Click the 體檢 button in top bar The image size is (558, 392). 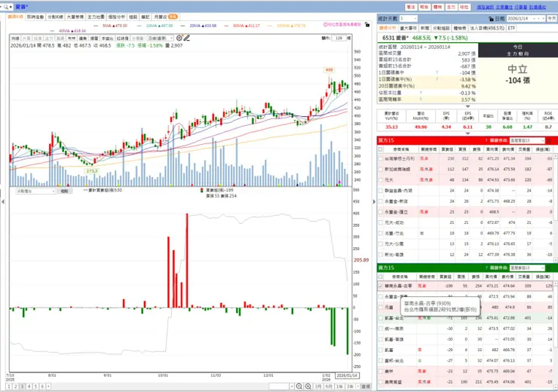click(x=437, y=7)
